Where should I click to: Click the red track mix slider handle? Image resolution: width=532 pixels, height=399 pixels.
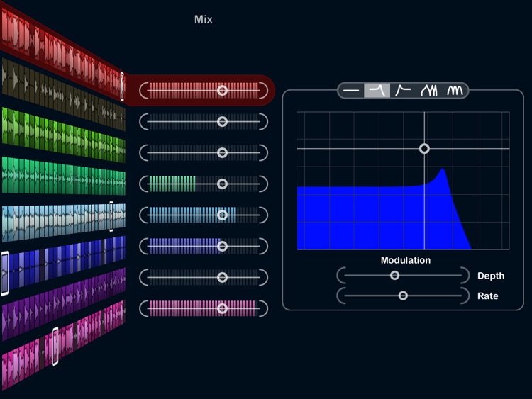pyautogui.click(x=222, y=91)
